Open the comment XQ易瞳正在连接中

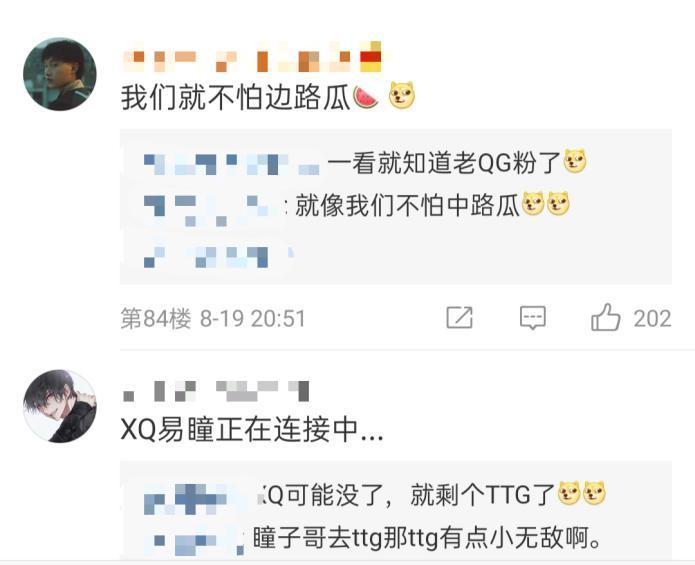(252, 429)
